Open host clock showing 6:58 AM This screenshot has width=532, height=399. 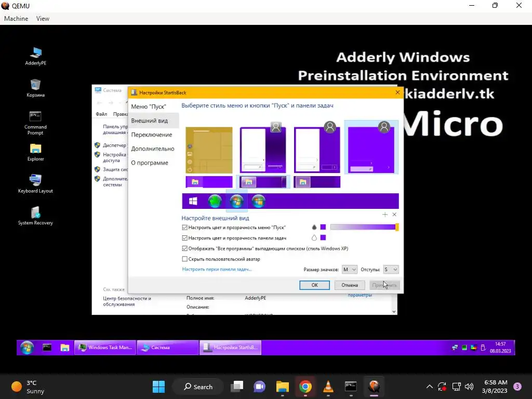tap(495, 387)
